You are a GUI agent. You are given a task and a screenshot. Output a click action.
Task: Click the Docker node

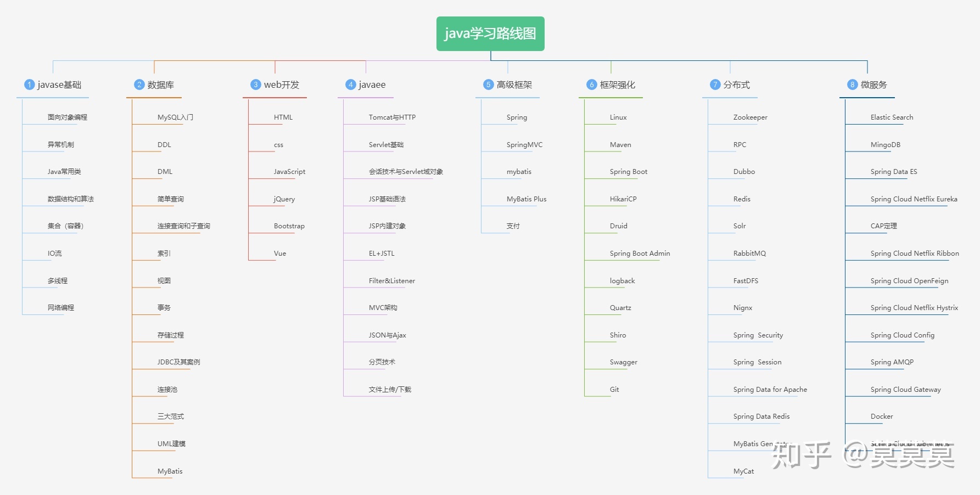pyautogui.click(x=882, y=417)
